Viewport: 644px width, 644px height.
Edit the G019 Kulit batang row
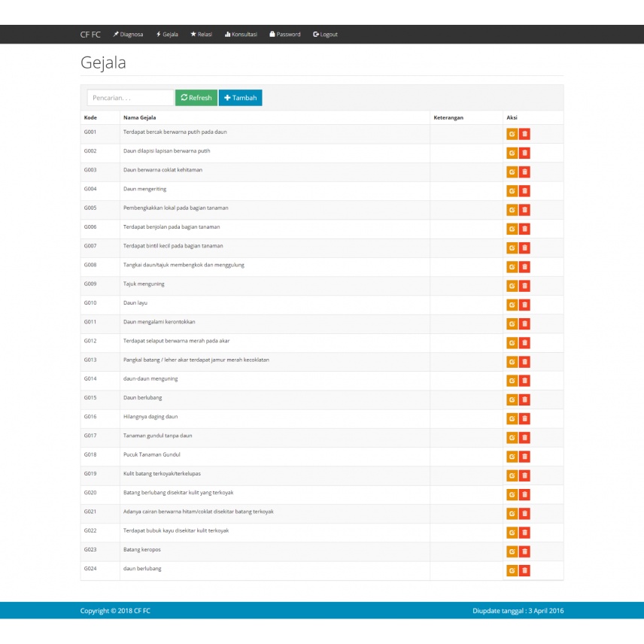[x=512, y=475]
